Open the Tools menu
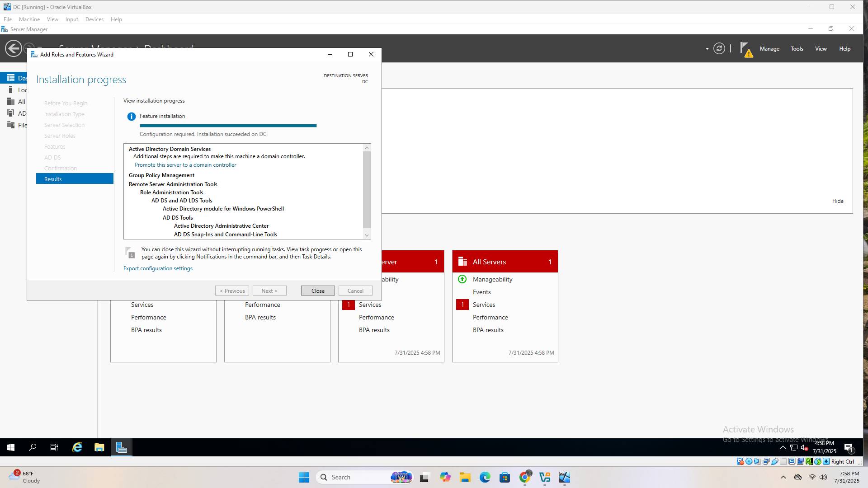 [x=797, y=49]
